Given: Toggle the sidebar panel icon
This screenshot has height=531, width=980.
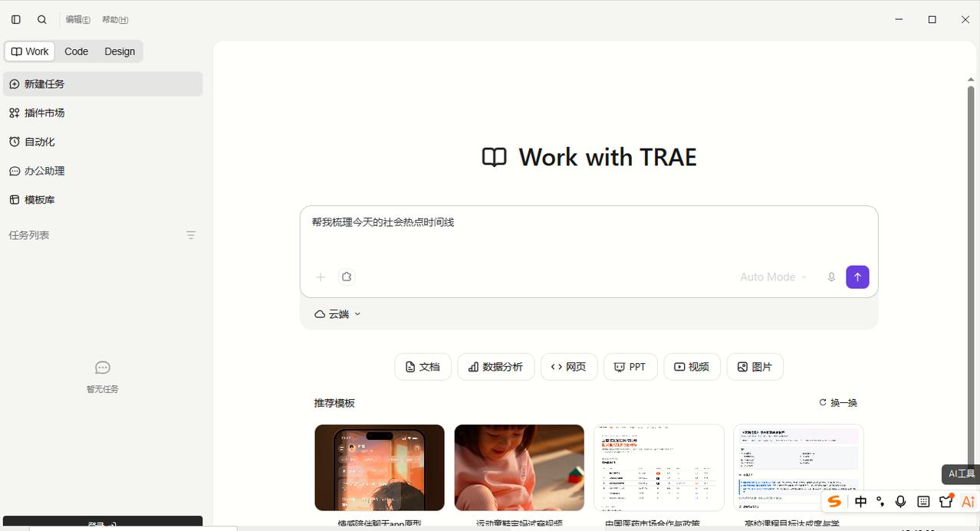Looking at the screenshot, I should pyautogui.click(x=16, y=20).
